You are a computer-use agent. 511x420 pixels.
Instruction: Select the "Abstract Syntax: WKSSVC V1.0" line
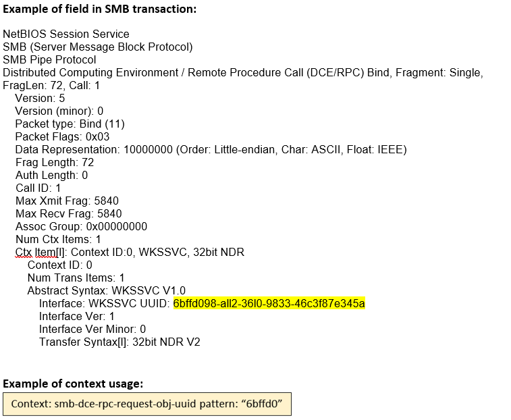tap(106, 290)
